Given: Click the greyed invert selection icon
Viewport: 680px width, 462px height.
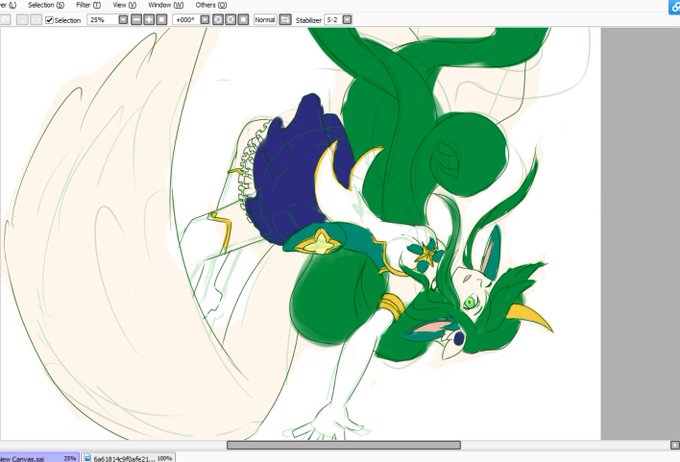Looking at the screenshot, I should click(36, 20).
